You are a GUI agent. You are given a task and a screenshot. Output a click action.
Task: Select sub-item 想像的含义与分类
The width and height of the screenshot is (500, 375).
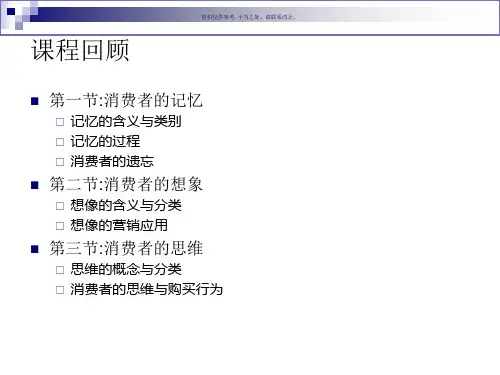tap(126, 205)
